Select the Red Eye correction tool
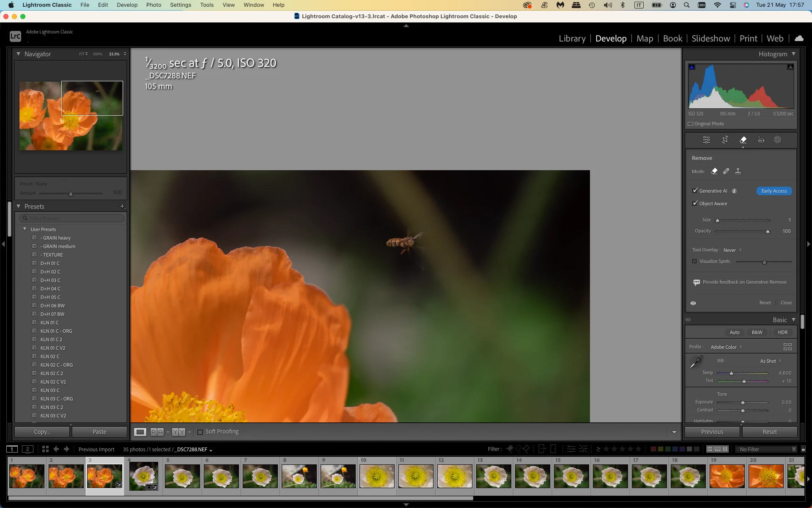This screenshot has width=812, height=508. coord(761,140)
